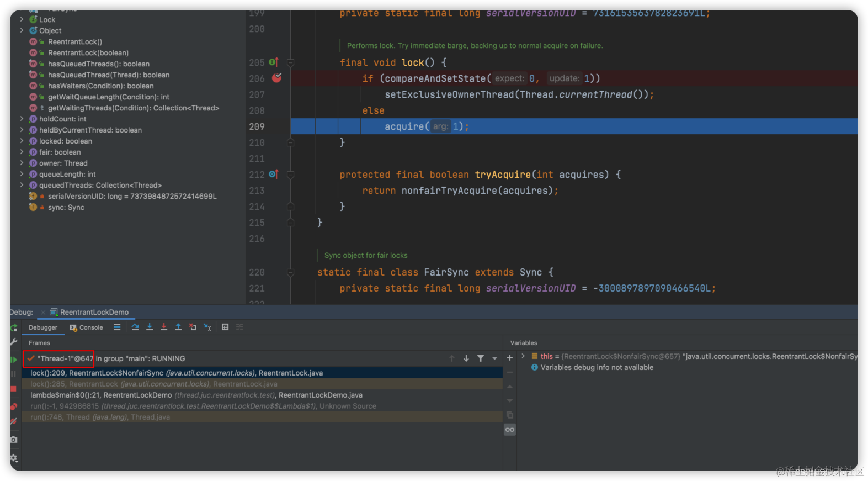Screen dimensions: 868x481
Task: Open the Frames filter dropdown arrow
Action: pyautogui.click(x=494, y=358)
